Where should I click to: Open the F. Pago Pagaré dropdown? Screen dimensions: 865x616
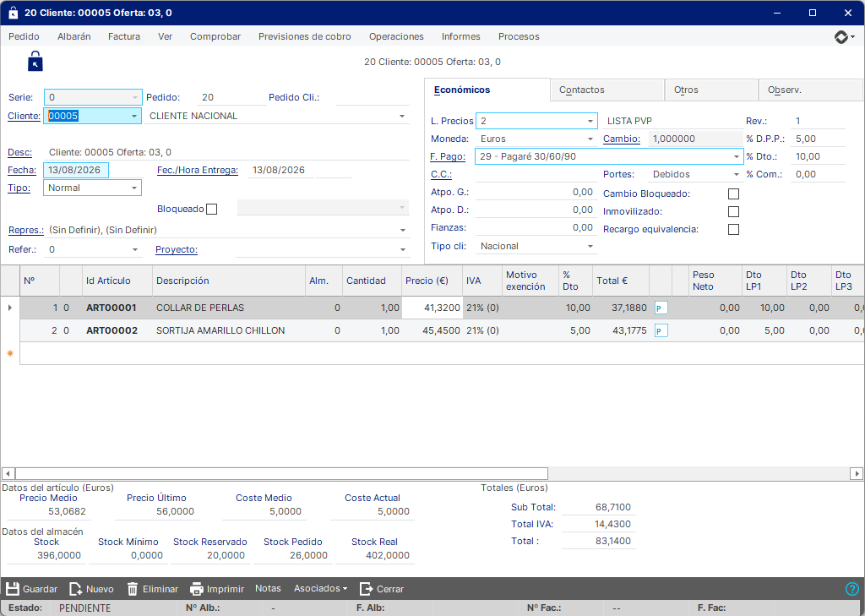[737, 157]
